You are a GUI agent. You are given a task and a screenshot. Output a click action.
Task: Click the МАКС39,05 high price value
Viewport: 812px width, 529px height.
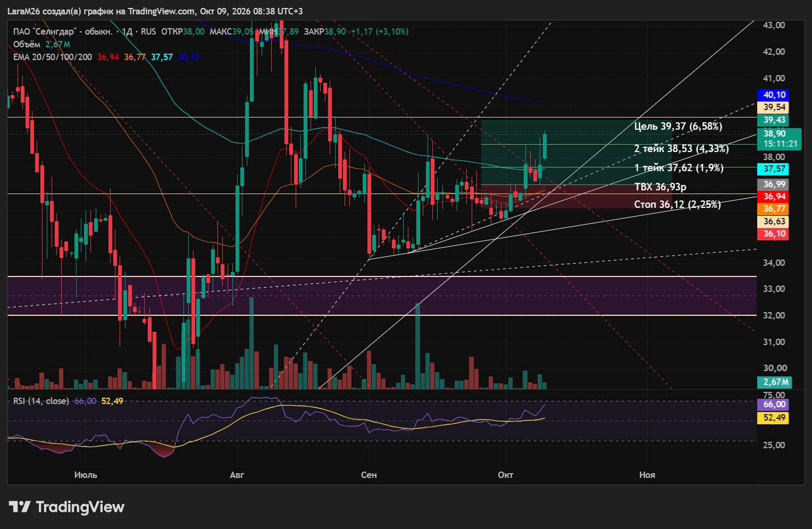click(231, 31)
